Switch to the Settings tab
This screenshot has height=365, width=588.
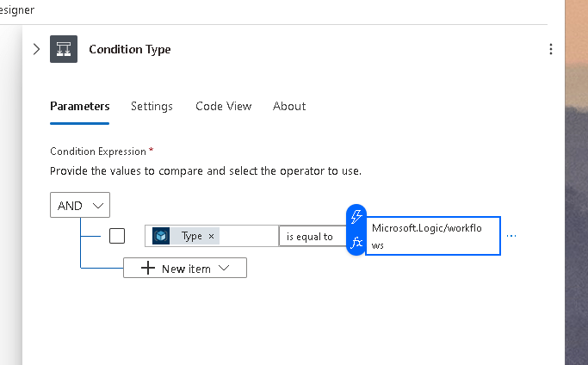pos(152,106)
